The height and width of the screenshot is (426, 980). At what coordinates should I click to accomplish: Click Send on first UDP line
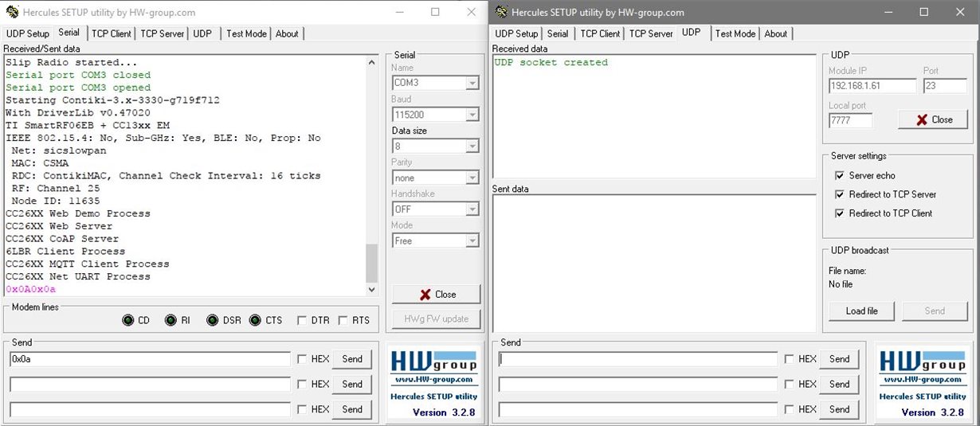[840, 359]
